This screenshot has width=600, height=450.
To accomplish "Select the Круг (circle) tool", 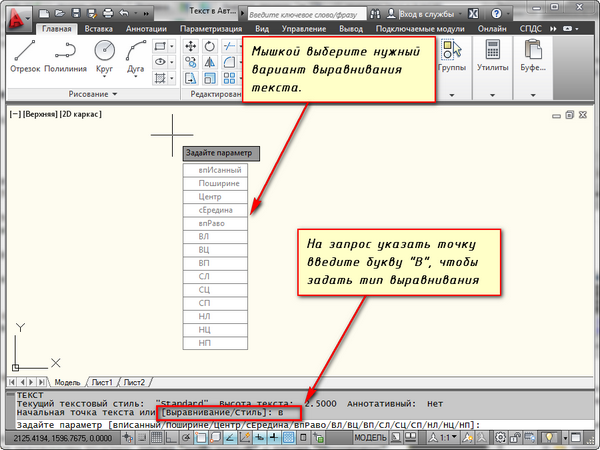I will (104, 57).
